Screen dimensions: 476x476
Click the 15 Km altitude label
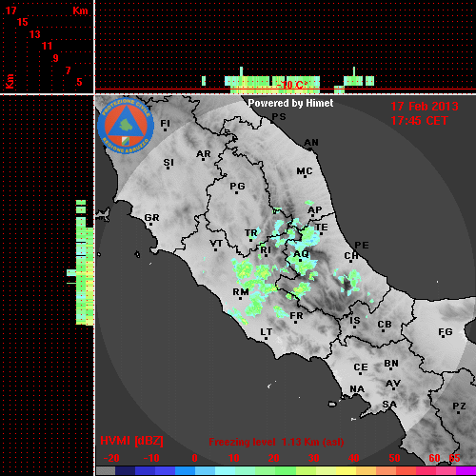tap(23, 22)
